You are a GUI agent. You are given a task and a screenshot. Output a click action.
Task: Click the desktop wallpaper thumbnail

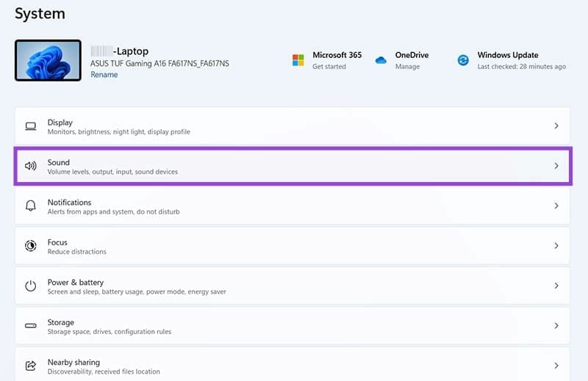click(x=48, y=60)
